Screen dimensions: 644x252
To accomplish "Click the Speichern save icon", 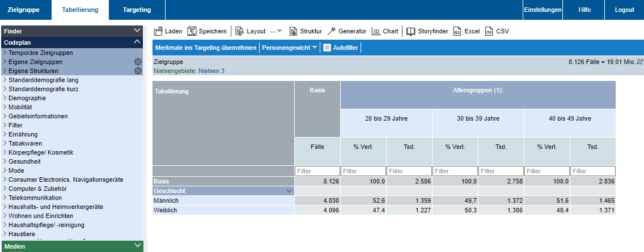I will click(x=192, y=31).
